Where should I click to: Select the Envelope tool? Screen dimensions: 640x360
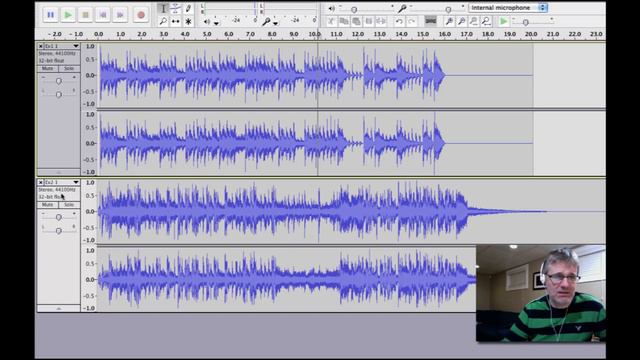(x=176, y=8)
